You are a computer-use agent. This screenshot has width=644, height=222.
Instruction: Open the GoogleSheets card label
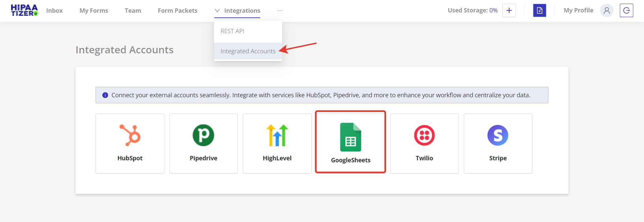351,160
